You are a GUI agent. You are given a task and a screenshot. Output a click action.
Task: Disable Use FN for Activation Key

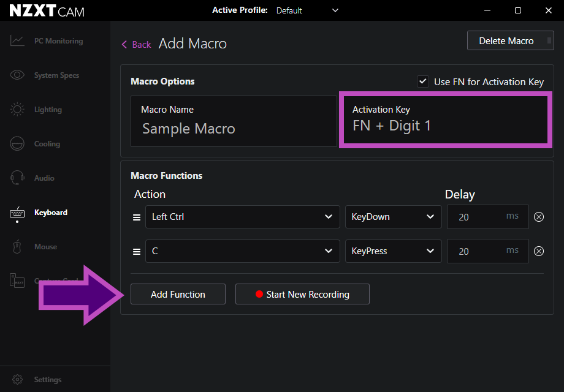click(x=423, y=81)
